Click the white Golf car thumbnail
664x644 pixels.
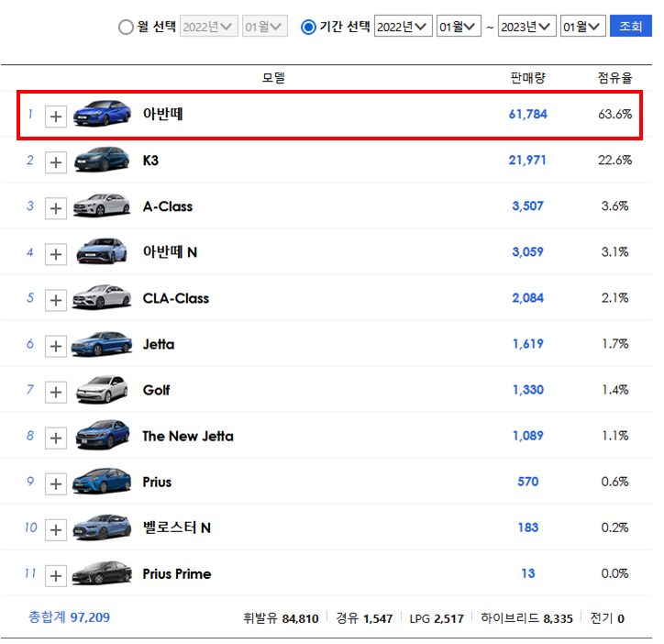click(x=102, y=389)
